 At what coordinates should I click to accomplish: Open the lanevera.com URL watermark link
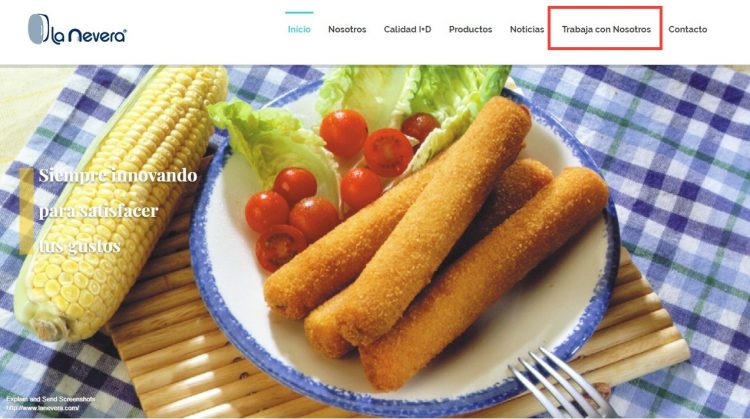[43, 408]
